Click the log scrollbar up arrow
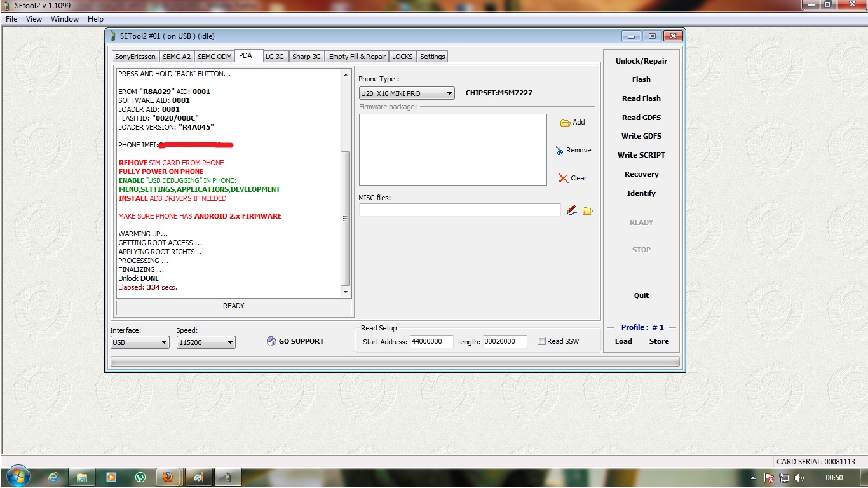Screen dimensions: 868x488 [x=346, y=74]
